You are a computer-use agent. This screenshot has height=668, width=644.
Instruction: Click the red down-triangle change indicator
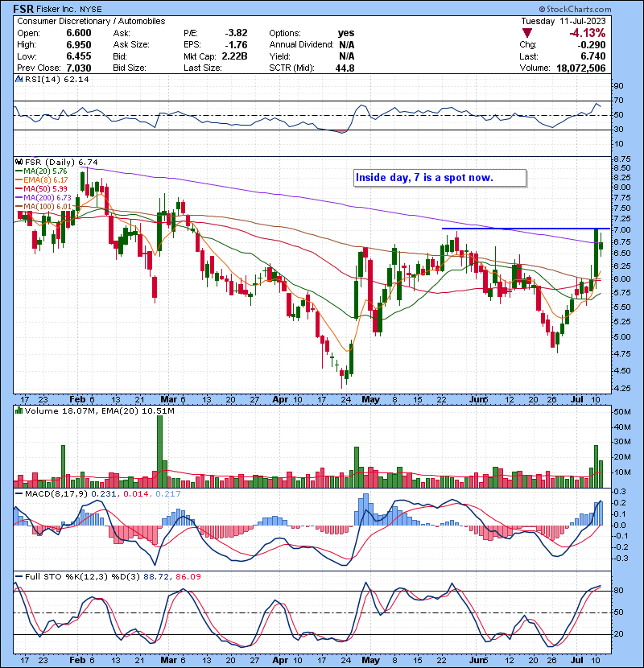click(526, 33)
